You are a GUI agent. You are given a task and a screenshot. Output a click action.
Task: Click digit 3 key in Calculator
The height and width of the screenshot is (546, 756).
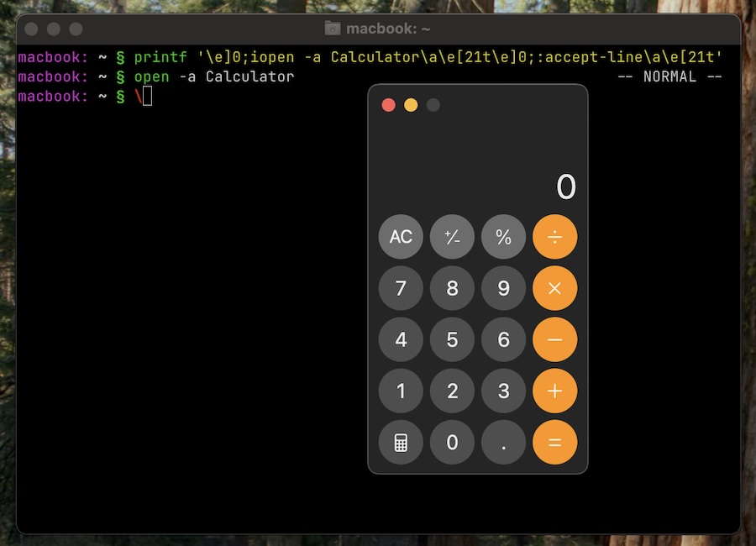pyautogui.click(x=503, y=391)
